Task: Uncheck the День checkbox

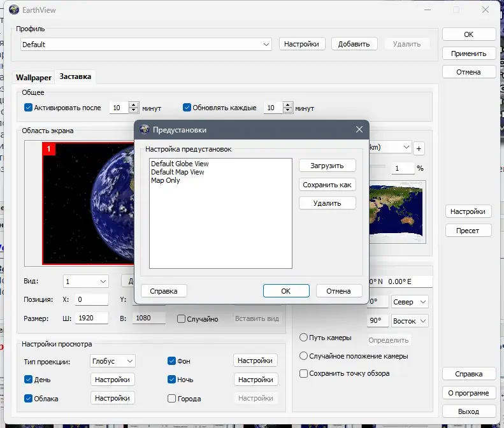Action: [x=28, y=380]
